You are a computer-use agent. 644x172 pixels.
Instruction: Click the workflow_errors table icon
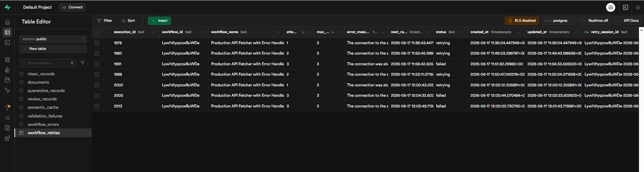click(x=21, y=124)
